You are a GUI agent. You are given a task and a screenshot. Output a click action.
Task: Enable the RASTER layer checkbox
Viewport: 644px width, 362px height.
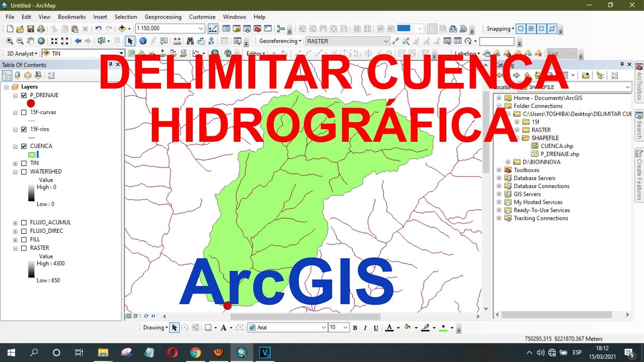[24, 248]
